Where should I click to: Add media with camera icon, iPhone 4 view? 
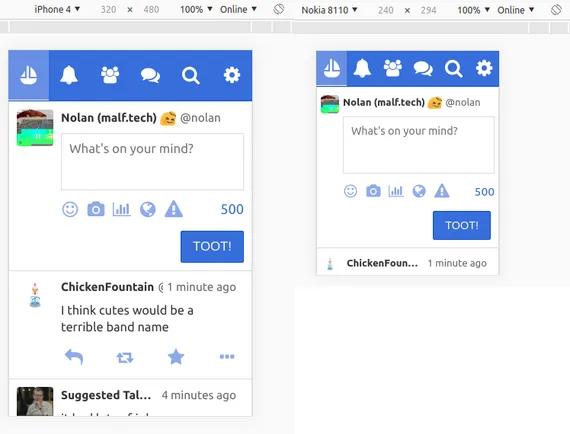tap(96, 209)
